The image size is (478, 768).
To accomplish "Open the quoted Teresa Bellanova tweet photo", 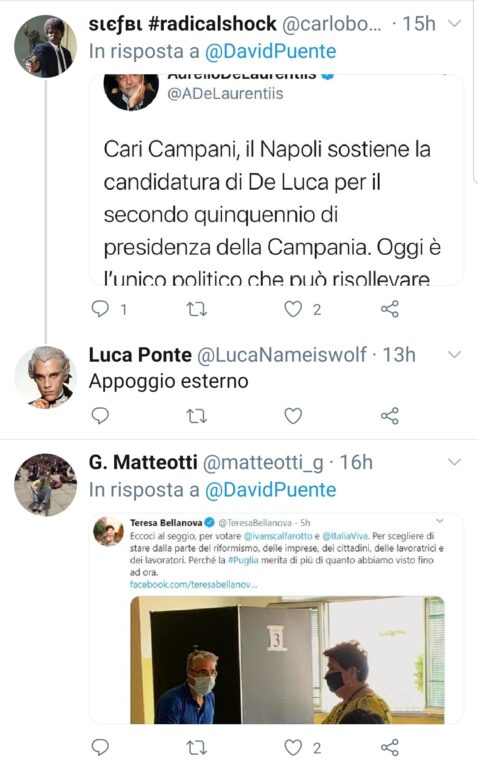I will (287, 660).
